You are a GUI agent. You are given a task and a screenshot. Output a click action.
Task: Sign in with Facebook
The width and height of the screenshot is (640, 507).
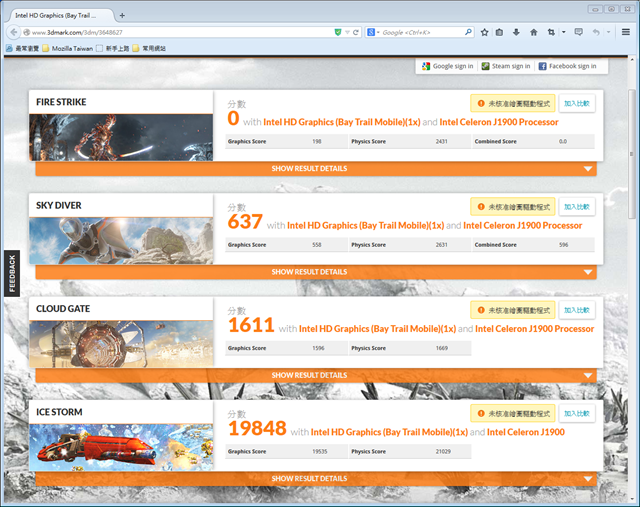(x=567, y=66)
